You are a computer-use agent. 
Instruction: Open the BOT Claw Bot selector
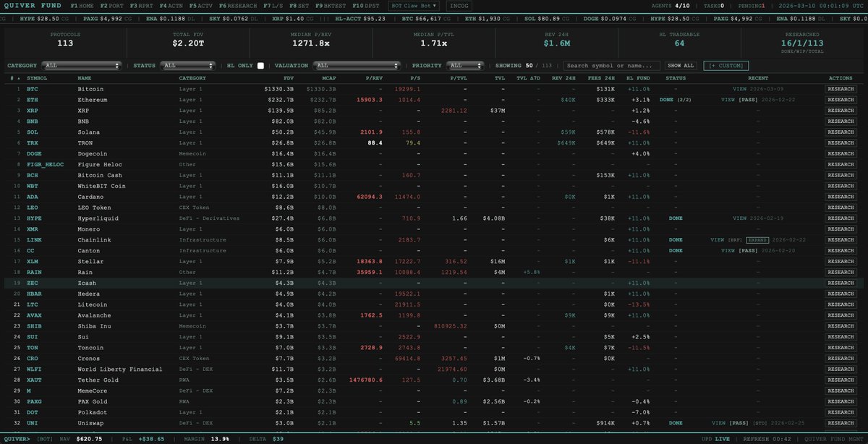tap(414, 5)
